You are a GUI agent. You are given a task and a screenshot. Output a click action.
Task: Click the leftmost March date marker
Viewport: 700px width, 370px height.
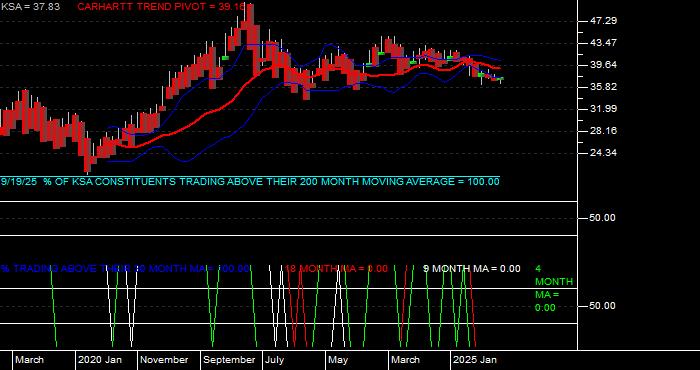click(x=30, y=360)
